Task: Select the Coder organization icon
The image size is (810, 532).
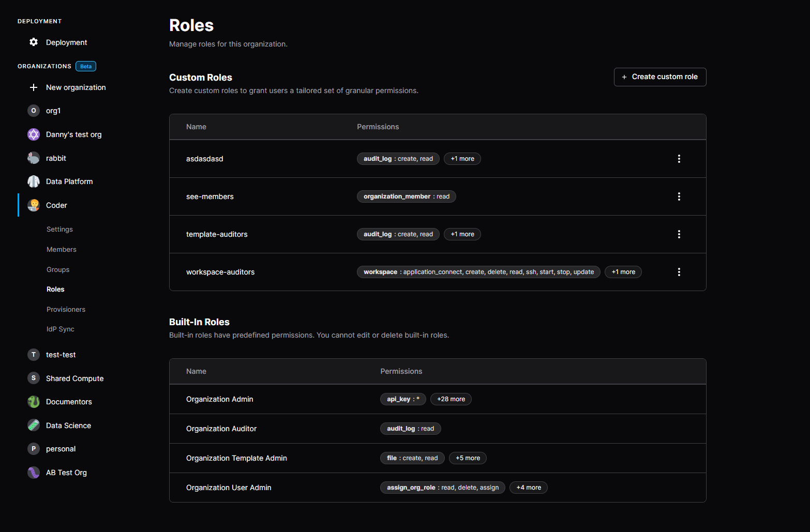Action: coord(33,205)
